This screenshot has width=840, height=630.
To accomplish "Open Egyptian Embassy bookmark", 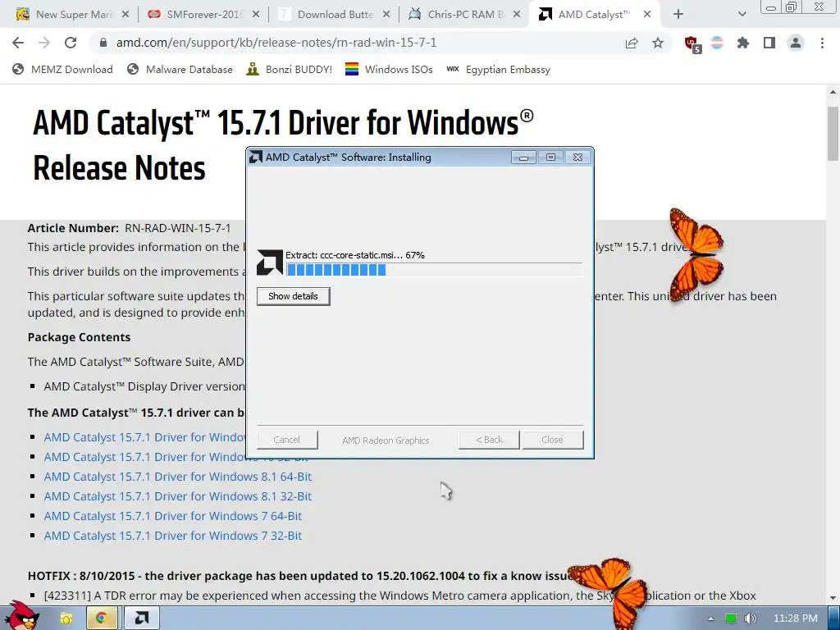I will click(x=498, y=69).
